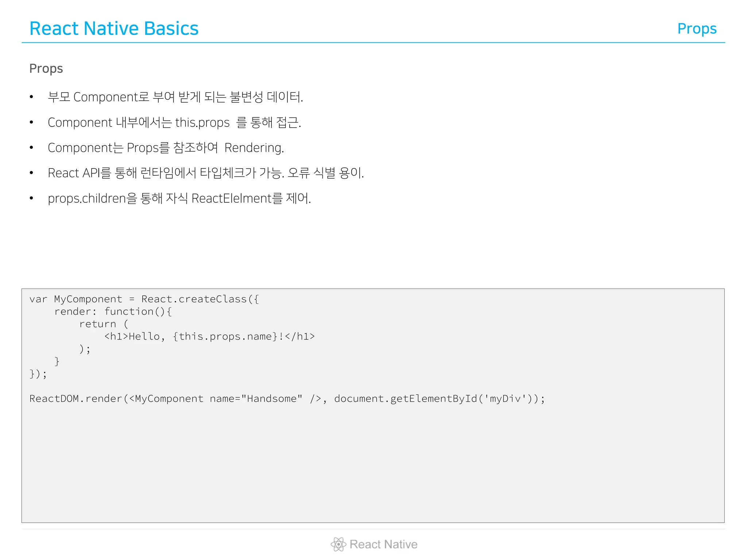Select bullet 'Component는 Props를 참조하여 Rendering.'

pos(166,148)
